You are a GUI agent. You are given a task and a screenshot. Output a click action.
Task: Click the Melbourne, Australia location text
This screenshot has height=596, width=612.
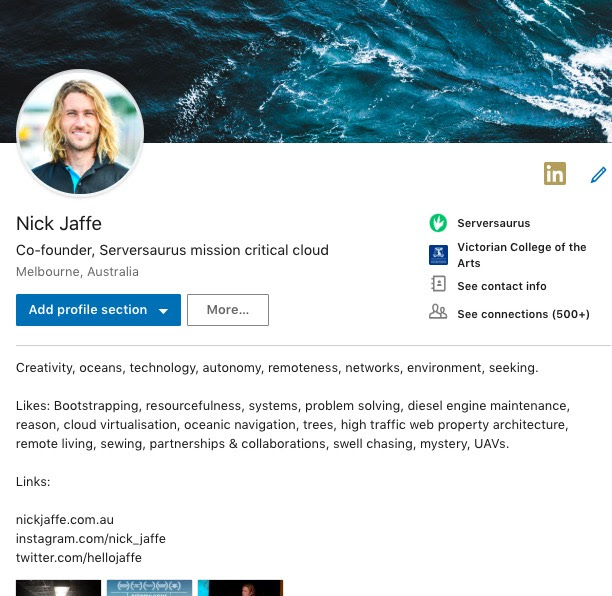(x=77, y=272)
